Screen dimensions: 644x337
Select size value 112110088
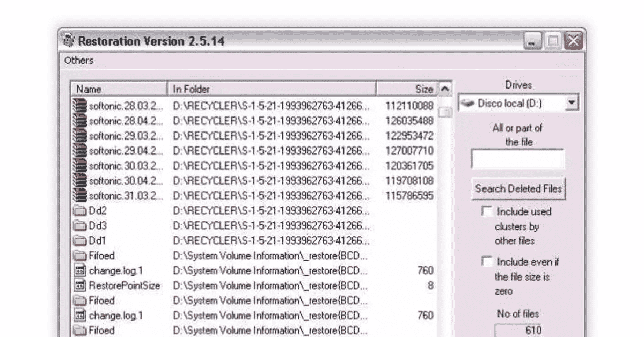point(409,106)
